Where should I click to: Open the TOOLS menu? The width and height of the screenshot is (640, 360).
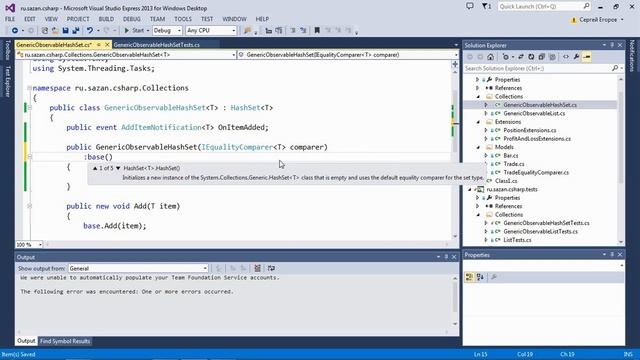[182, 19]
